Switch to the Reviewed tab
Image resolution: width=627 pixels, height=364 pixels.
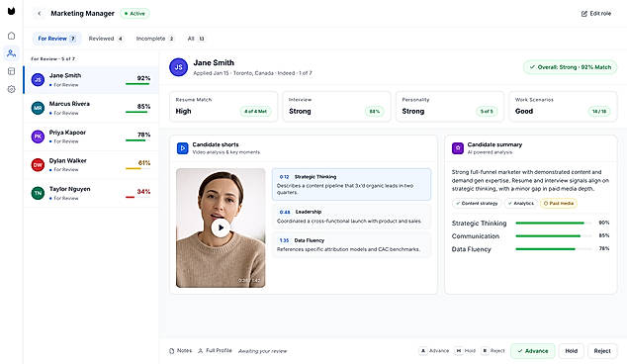(x=106, y=39)
